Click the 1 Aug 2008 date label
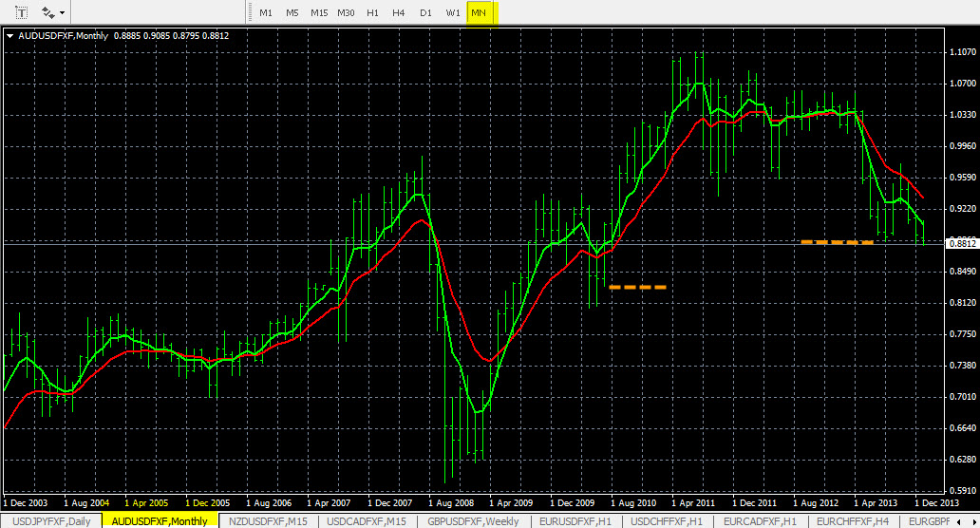Viewport: 980px width, 528px height. (x=451, y=503)
